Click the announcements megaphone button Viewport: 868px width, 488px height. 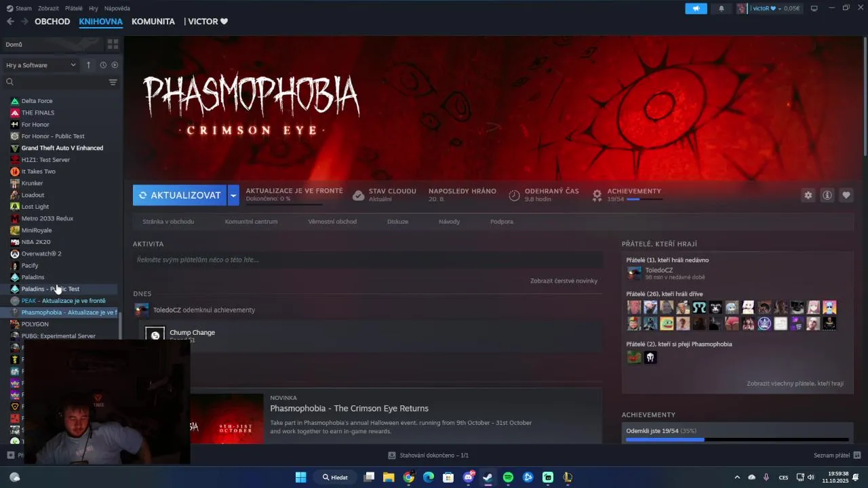click(x=696, y=8)
